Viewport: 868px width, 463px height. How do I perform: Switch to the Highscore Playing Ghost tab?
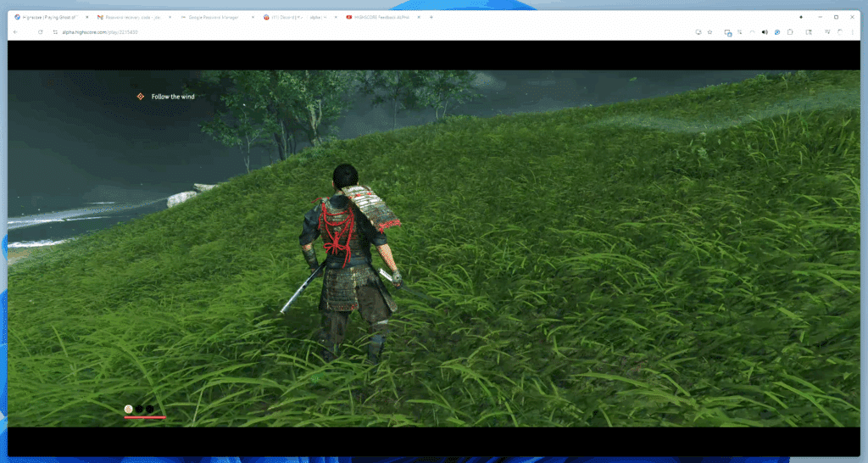[50, 17]
